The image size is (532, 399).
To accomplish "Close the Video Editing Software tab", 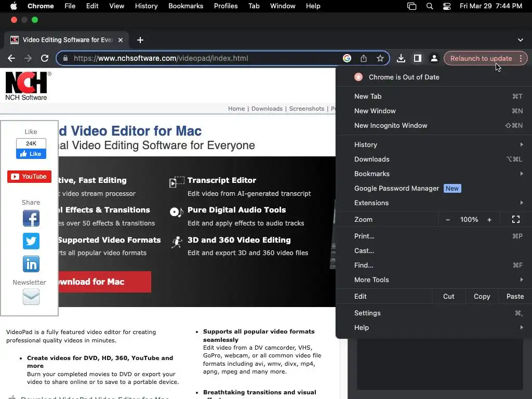I will point(121,40).
